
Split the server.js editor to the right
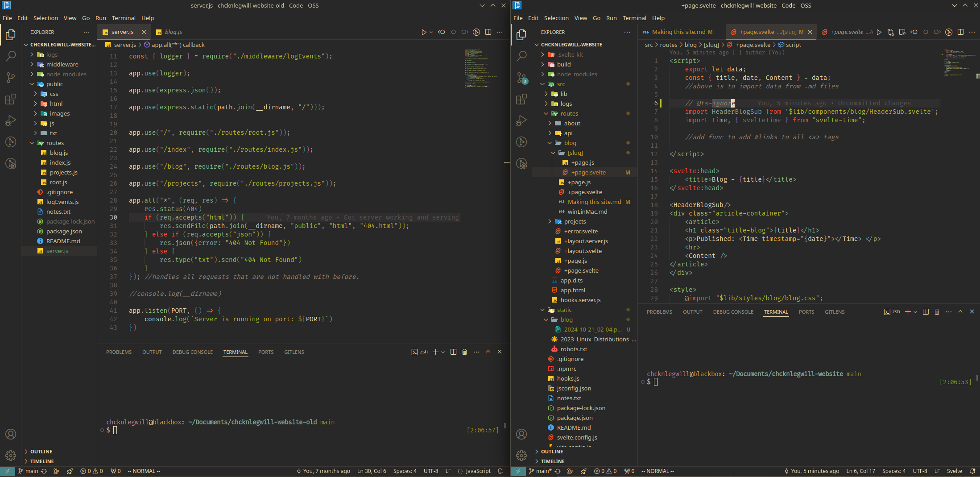tap(488, 32)
